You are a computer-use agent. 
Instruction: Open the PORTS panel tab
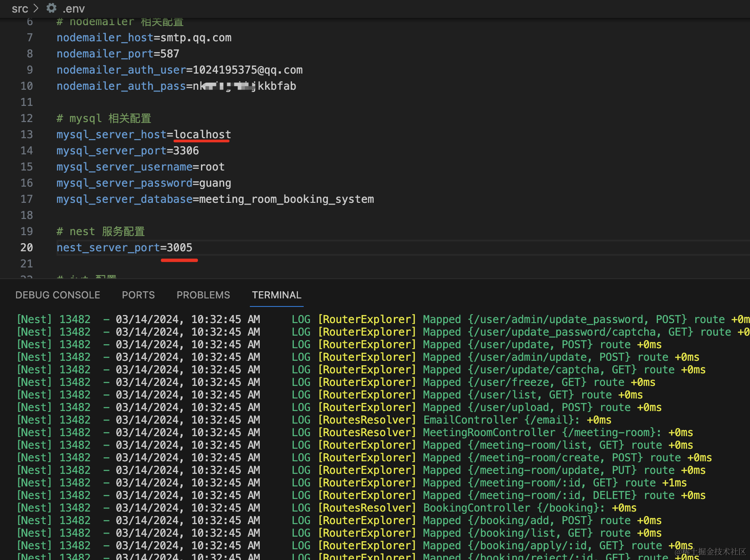138,295
